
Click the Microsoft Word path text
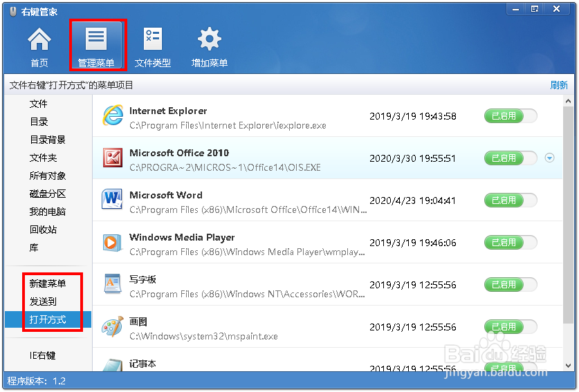pos(248,209)
